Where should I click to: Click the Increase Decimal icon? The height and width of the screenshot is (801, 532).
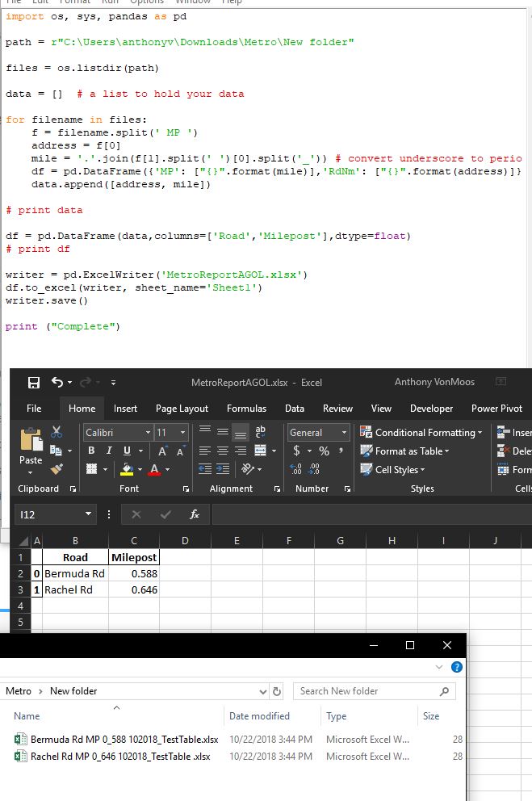295,469
